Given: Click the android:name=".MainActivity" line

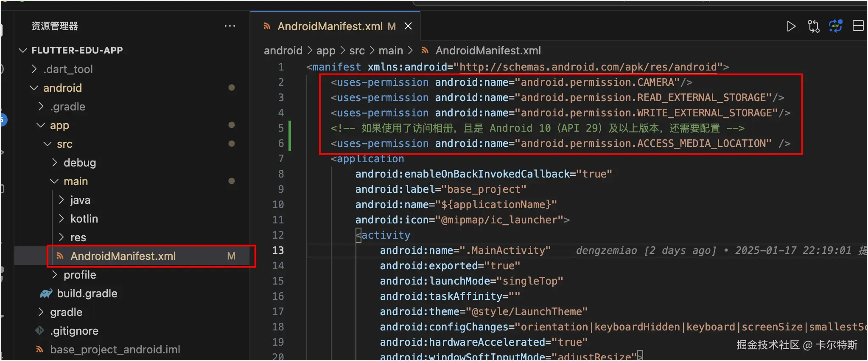Looking at the screenshot, I should click(x=465, y=251).
